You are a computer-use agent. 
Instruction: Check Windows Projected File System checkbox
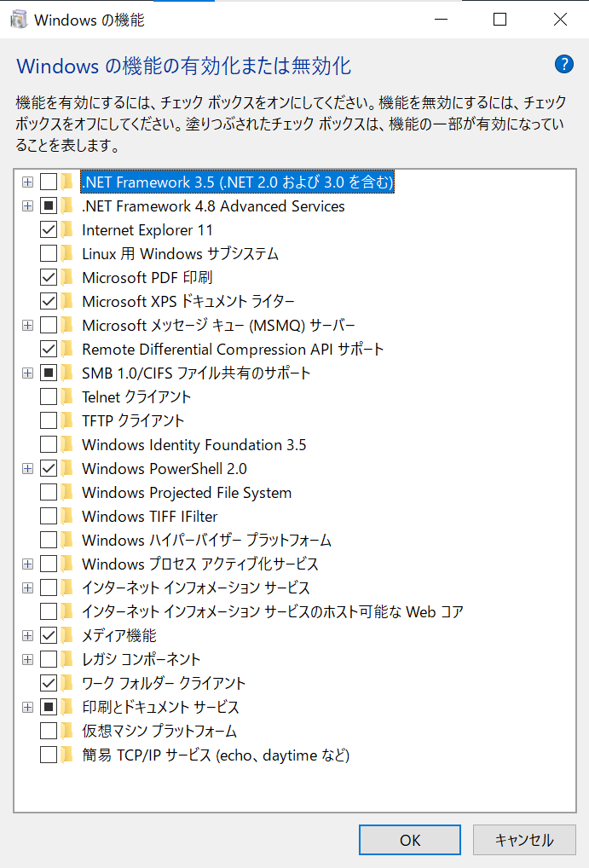[x=49, y=492]
